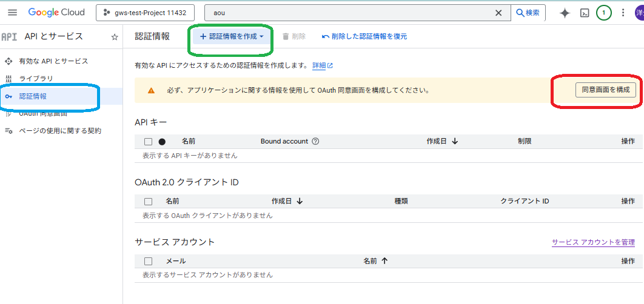Open the gws-test-Project project selector
Viewport: 644px width, 304px height.
point(145,13)
